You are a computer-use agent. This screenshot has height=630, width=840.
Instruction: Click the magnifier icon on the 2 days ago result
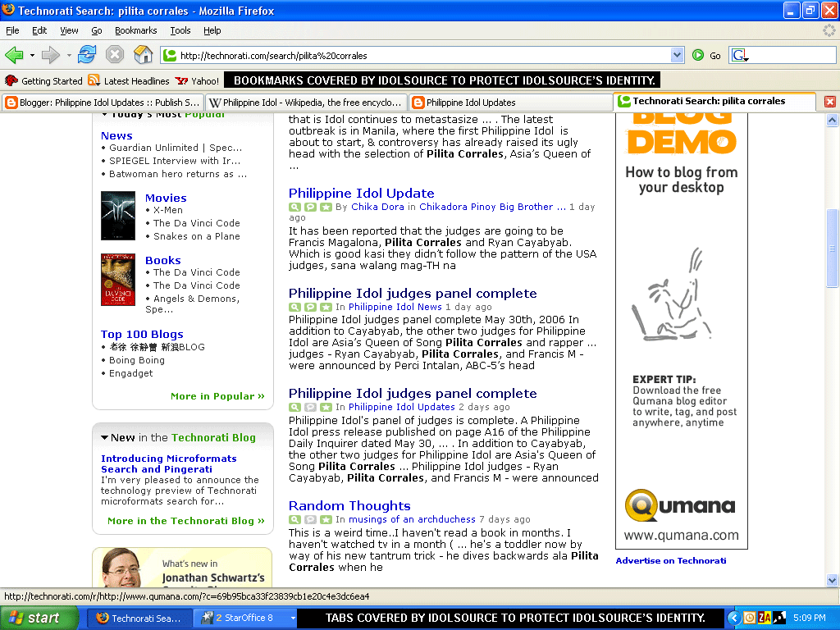pos(294,407)
